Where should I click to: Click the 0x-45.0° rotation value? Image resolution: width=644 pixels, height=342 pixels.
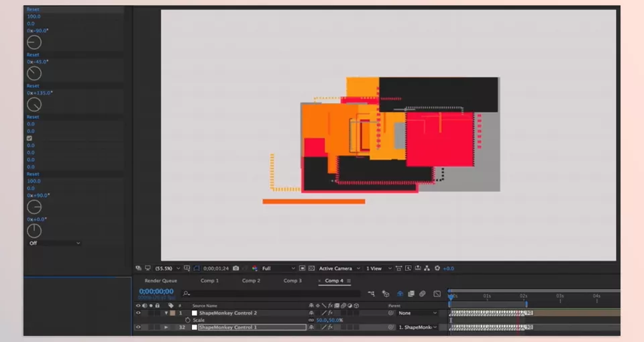click(x=38, y=62)
